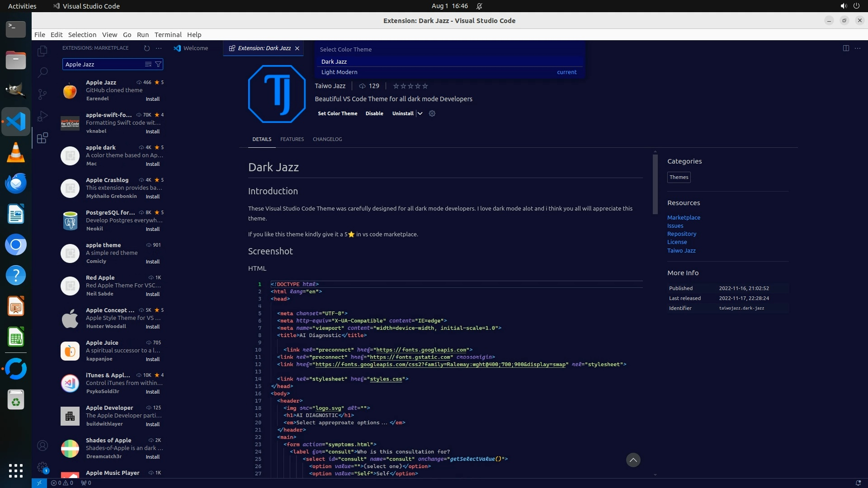The width and height of the screenshot is (868, 488).
Task: Split the editor to the right
Action: (x=846, y=48)
